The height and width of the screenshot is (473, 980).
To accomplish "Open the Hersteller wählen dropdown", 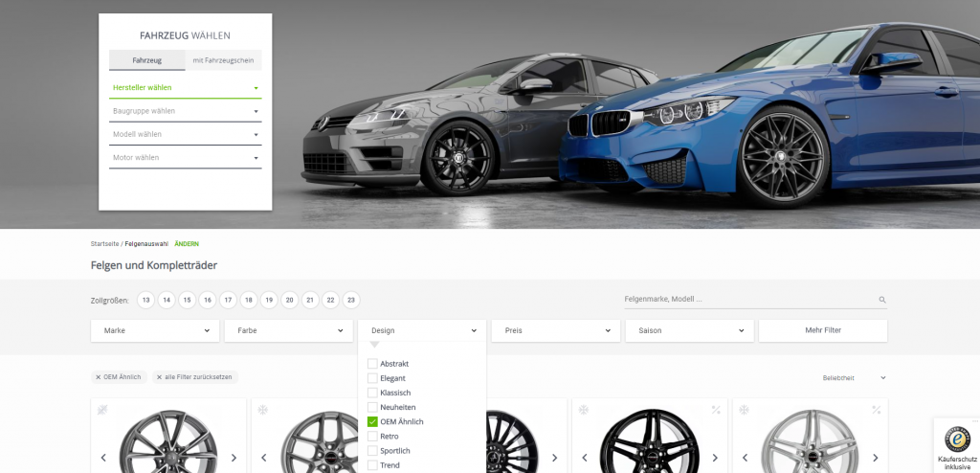I will (x=185, y=87).
